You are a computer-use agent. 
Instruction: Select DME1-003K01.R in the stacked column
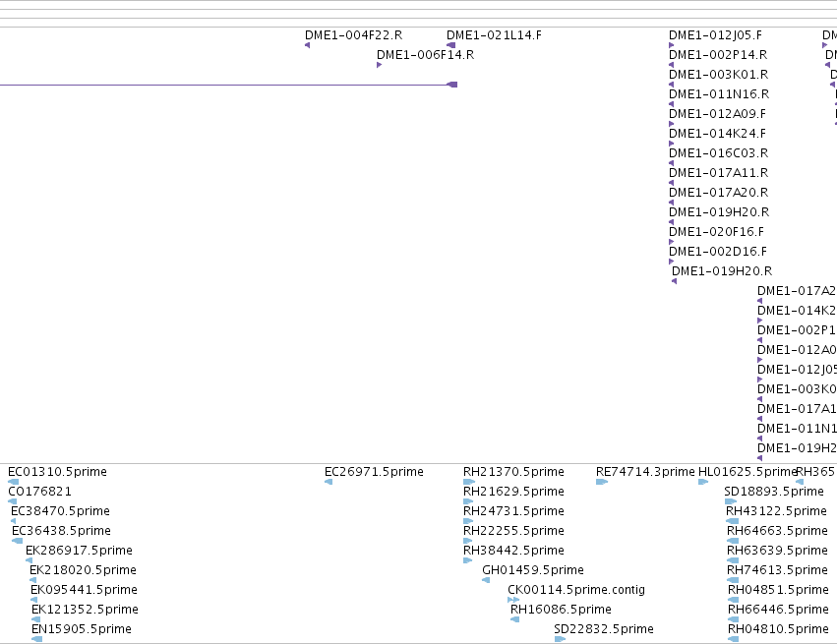point(719,75)
